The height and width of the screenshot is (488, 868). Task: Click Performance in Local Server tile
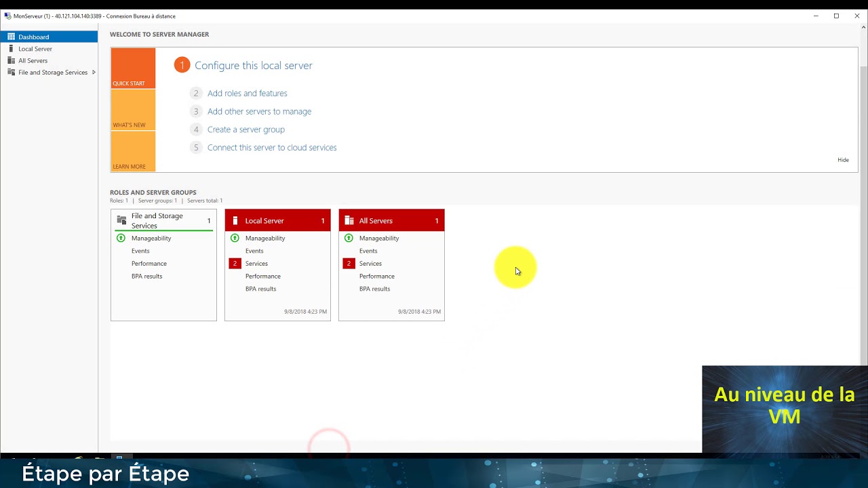click(x=263, y=277)
